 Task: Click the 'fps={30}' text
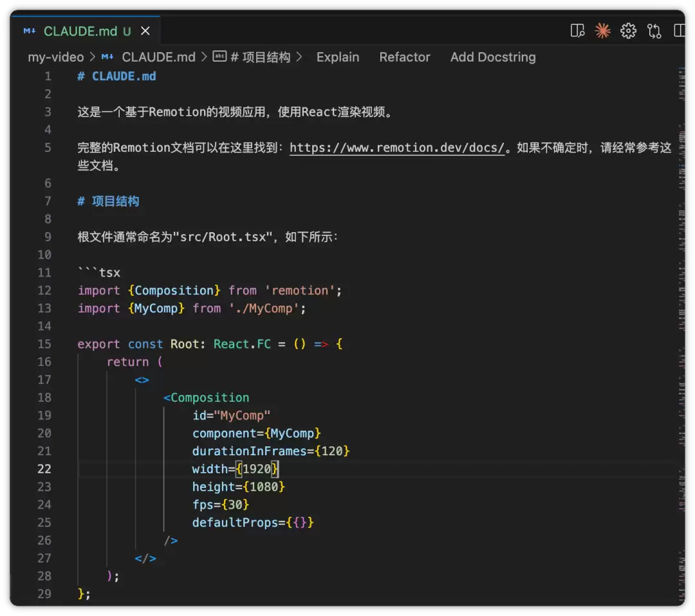coord(220,504)
